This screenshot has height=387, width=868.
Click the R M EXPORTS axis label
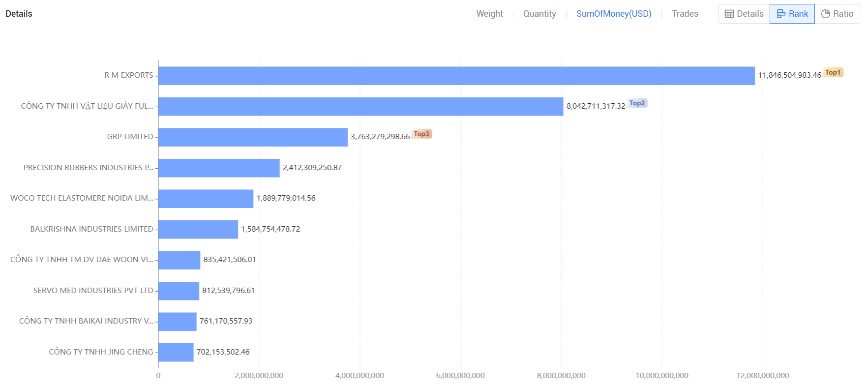click(x=129, y=75)
